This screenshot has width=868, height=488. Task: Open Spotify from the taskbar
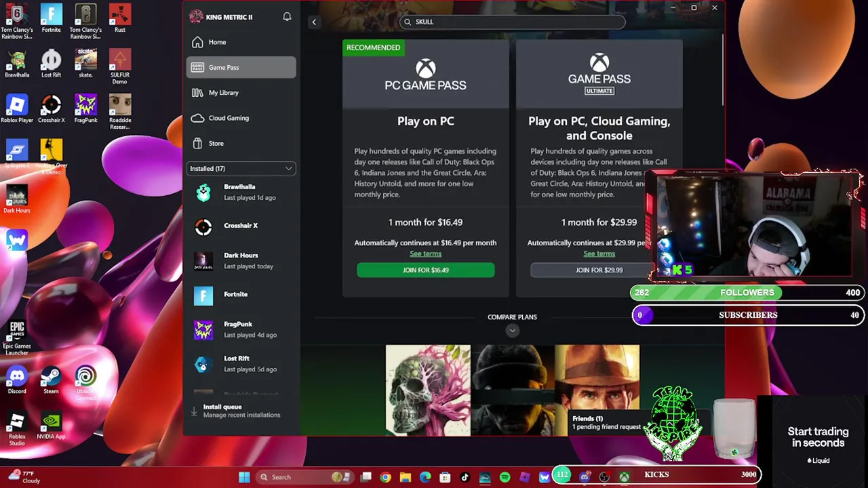point(505,477)
